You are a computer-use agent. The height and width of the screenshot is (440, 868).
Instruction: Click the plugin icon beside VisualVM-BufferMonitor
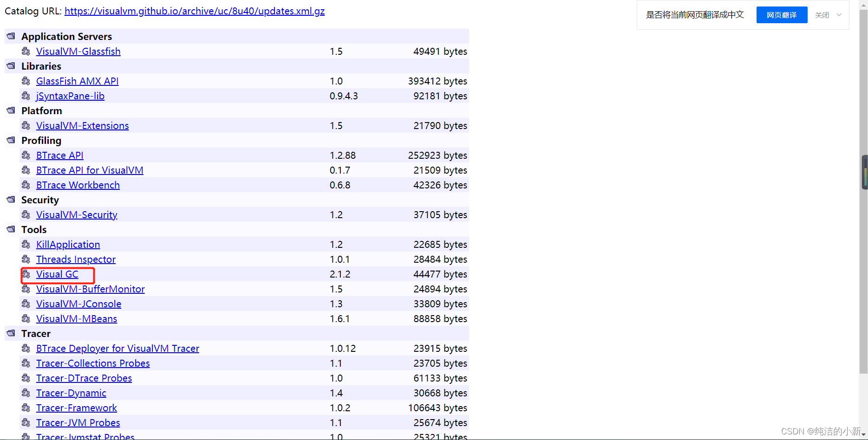tap(26, 289)
